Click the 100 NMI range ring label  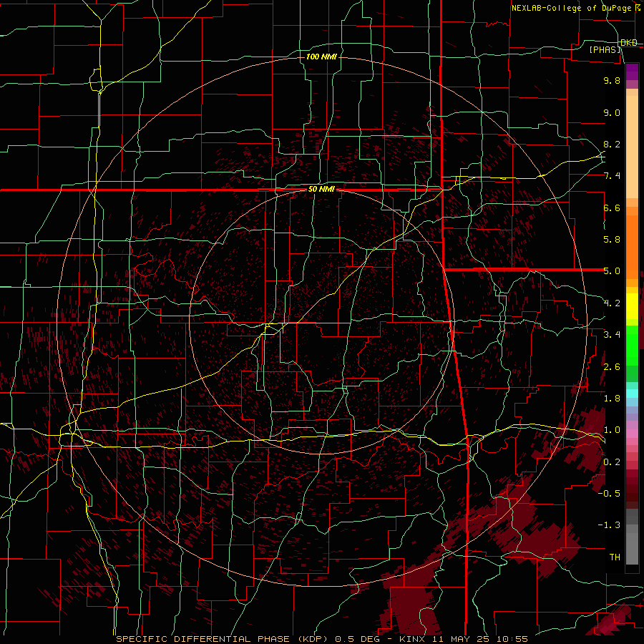tap(321, 57)
